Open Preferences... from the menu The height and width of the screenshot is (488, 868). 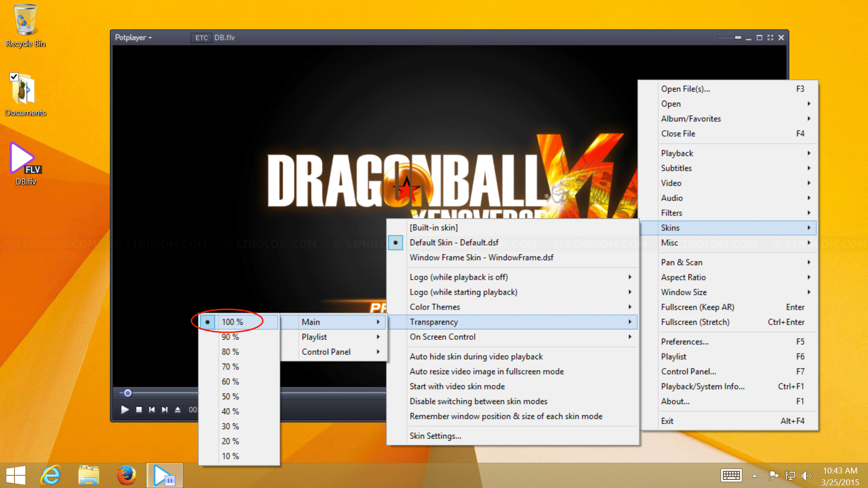click(728, 342)
